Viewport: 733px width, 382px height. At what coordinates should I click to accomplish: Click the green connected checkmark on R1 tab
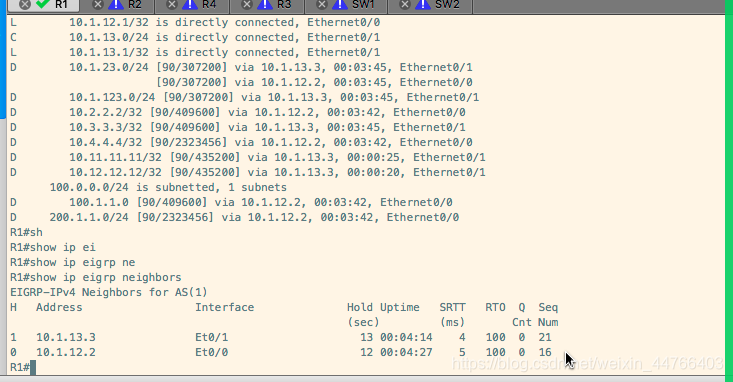[x=43, y=4]
